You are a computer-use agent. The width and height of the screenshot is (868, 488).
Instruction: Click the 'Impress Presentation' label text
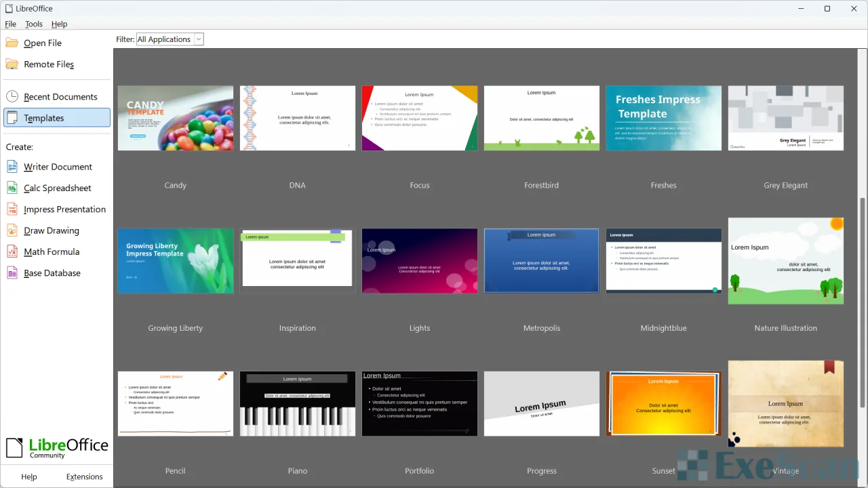tap(64, 209)
